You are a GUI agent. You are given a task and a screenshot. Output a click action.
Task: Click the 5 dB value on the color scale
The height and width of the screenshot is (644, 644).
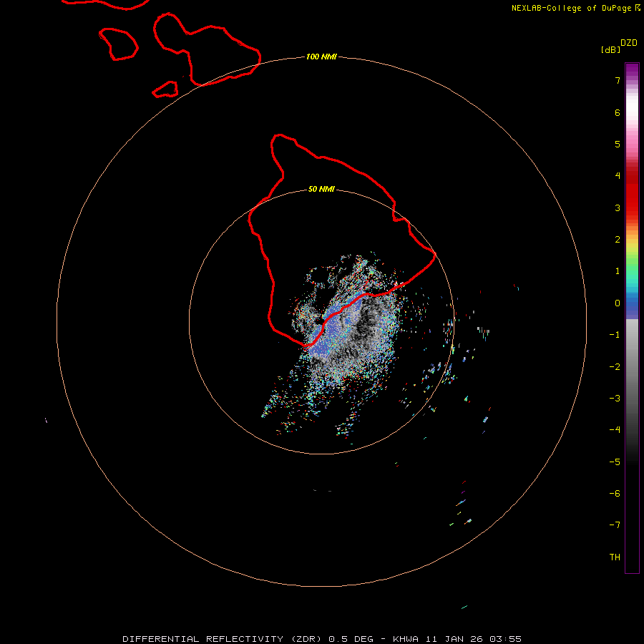tap(618, 144)
